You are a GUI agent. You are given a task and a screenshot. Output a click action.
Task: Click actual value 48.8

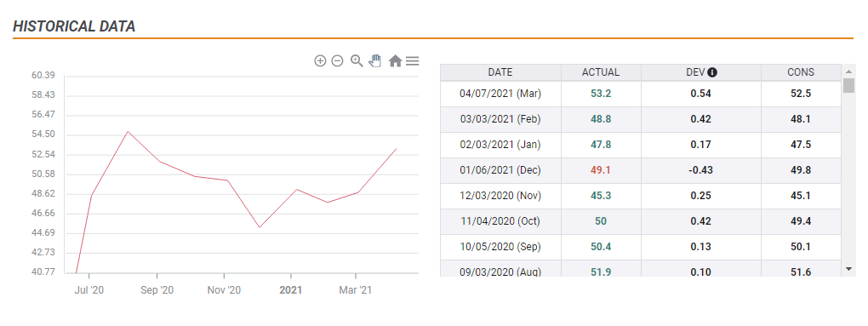point(601,119)
